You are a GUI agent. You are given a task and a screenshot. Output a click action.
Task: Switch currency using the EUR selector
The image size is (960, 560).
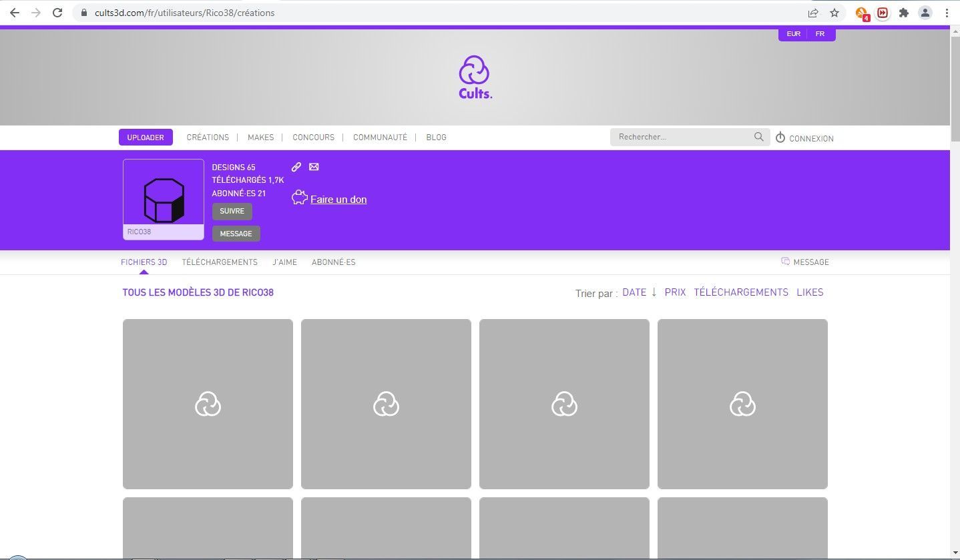click(793, 34)
